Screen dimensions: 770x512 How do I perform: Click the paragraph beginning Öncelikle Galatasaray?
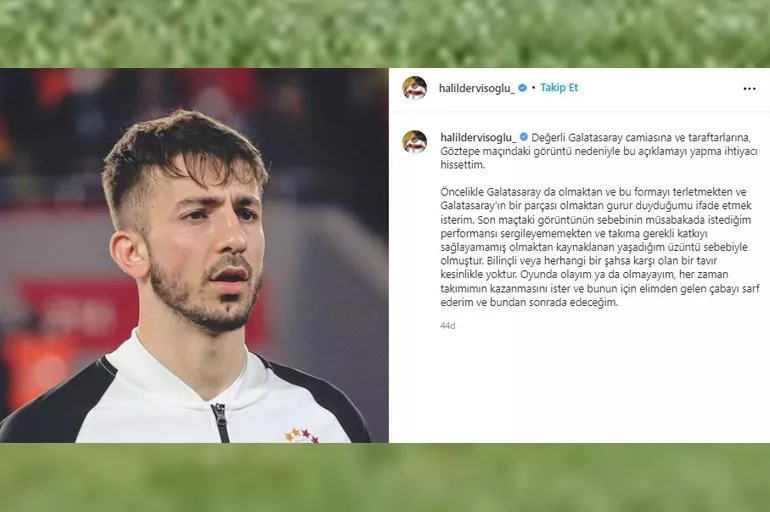click(600, 247)
